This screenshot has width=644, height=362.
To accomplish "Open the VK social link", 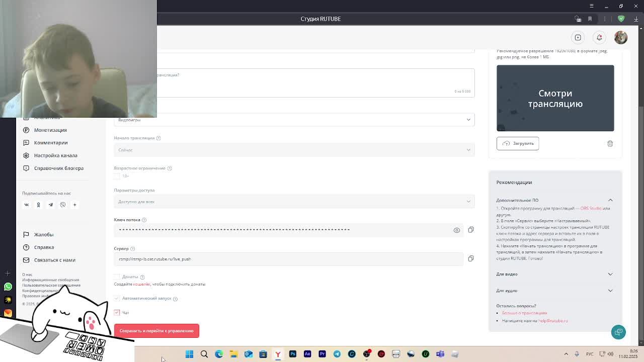I will pos(27,205).
